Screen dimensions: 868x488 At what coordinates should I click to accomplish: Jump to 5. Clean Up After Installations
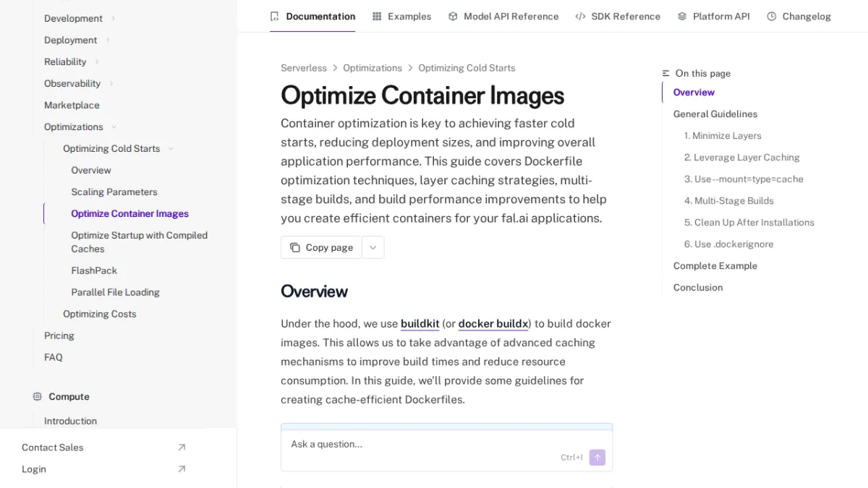(x=749, y=222)
